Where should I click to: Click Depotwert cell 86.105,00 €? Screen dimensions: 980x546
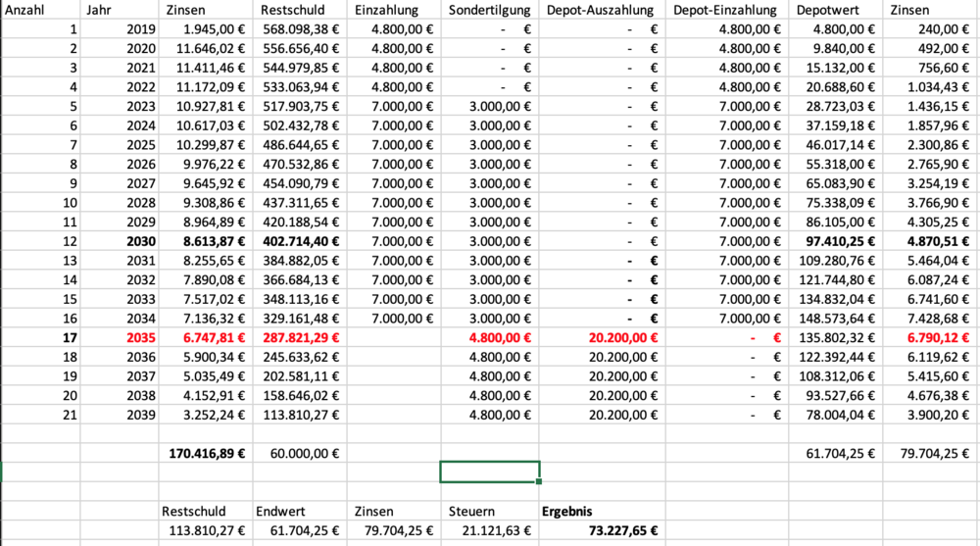(x=836, y=223)
